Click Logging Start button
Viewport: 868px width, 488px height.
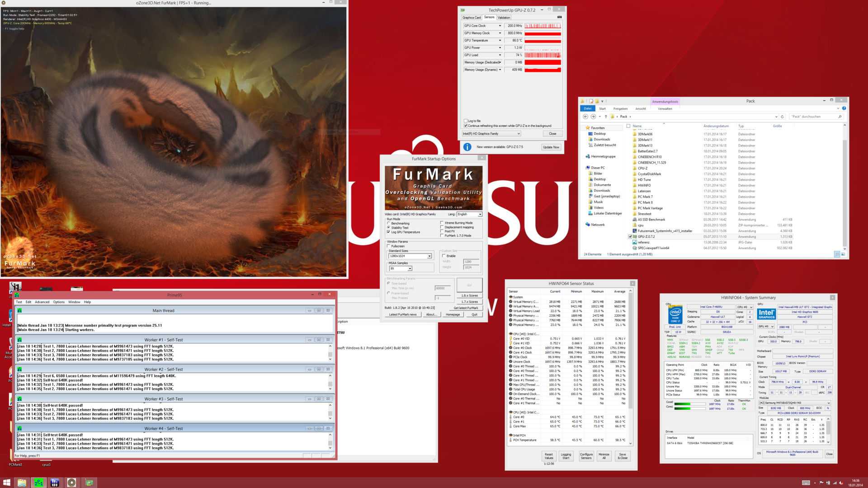tap(566, 456)
